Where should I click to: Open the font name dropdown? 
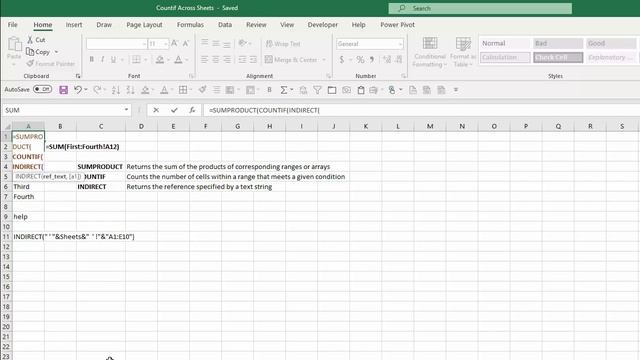click(x=144, y=44)
